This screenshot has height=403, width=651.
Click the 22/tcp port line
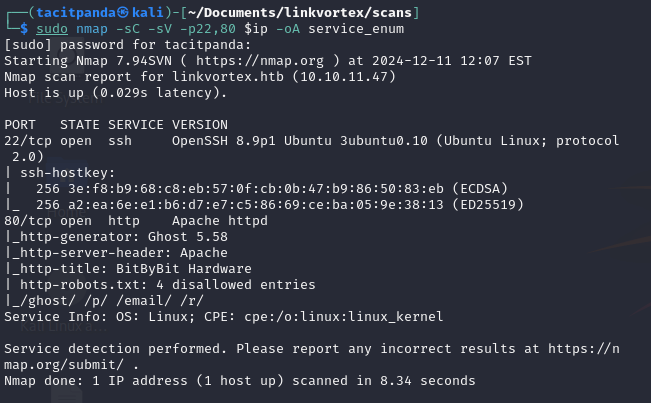311,141
